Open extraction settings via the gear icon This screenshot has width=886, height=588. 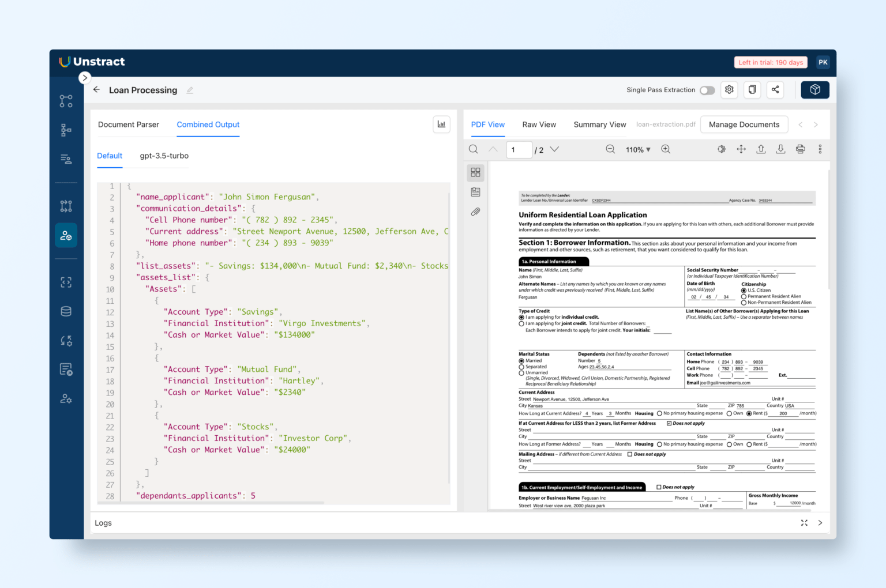[x=729, y=90]
